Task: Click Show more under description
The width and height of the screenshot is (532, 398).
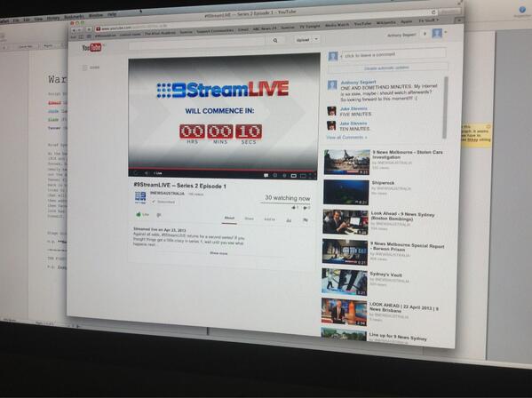Action: (x=218, y=253)
